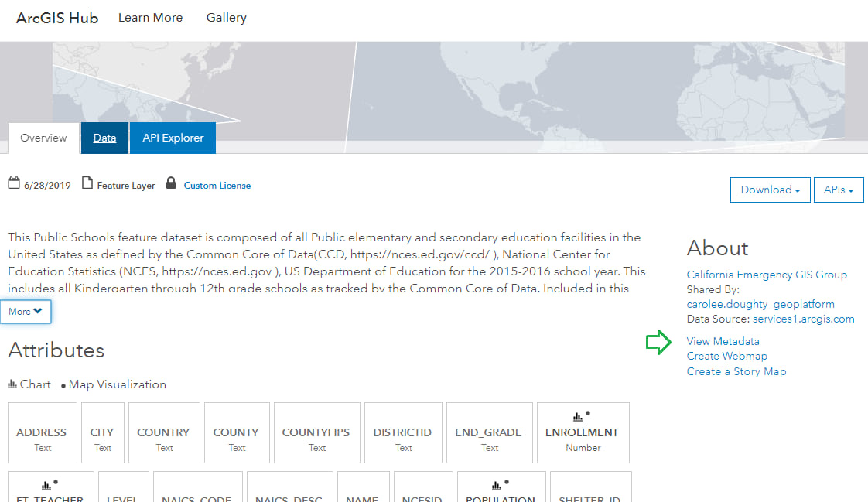868x502 pixels.
Task: Switch to the Overview tab
Action: coord(43,138)
